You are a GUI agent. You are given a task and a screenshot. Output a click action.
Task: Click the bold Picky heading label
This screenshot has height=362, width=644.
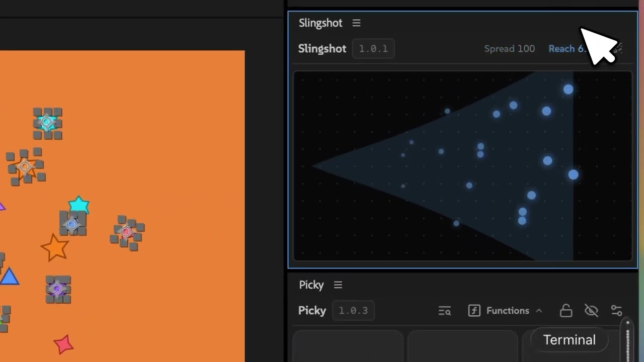[312, 311]
